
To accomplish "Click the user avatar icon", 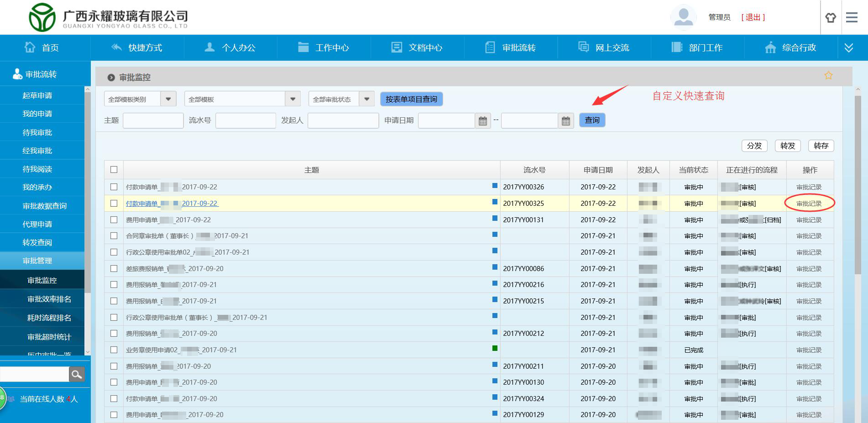I will tap(683, 18).
